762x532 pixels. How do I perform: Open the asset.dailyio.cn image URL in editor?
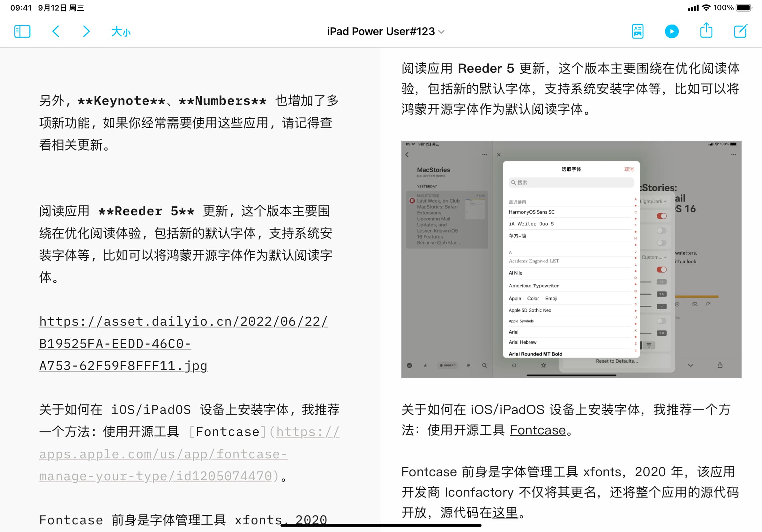183,344
